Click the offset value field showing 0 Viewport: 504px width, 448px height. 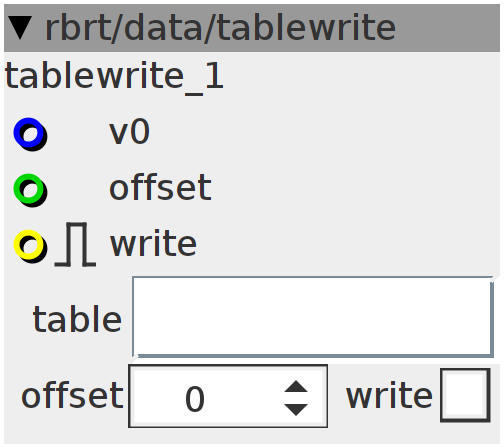tap(206, 396)
